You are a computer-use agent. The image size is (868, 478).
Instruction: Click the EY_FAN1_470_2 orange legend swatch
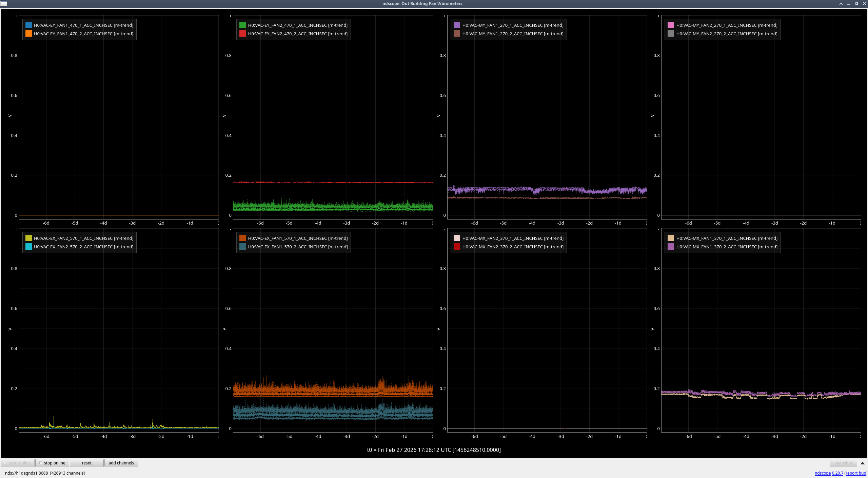point(28,34)
